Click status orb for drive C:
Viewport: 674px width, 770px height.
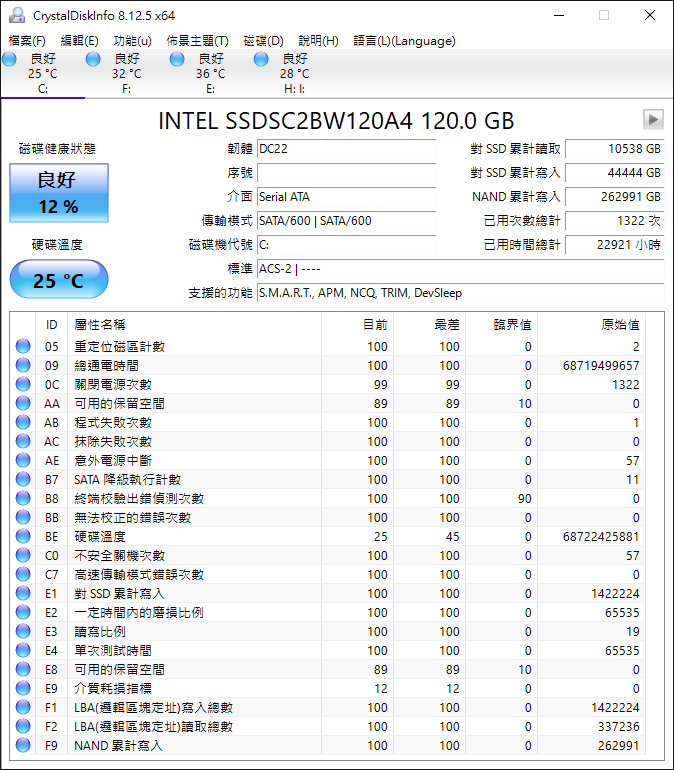[9, 59]
